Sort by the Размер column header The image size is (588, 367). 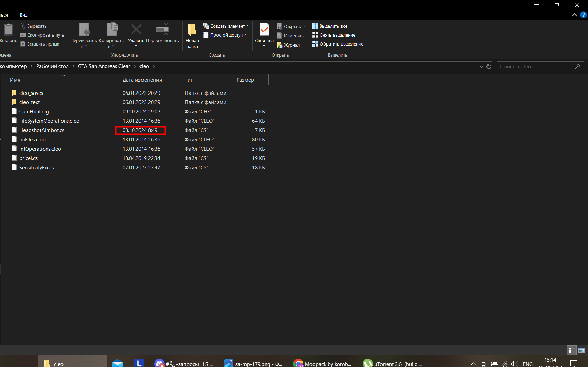pyautogui.click(x=245, y=80)
